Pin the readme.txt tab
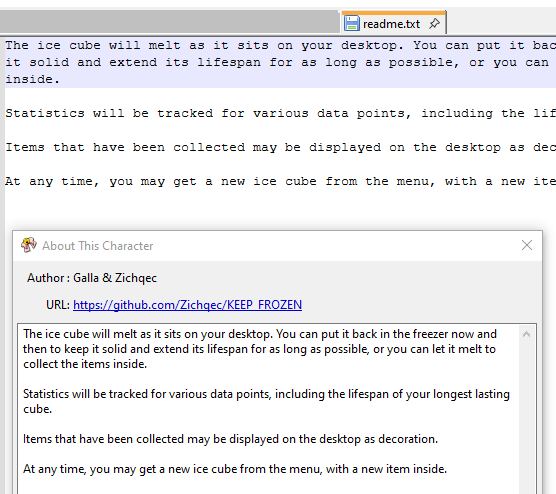Viewport: 556px width, 494px height. tap(434, 24)
